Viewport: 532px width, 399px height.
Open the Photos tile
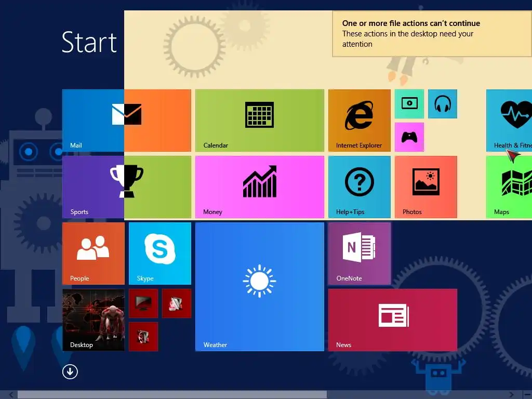pyautogui.click(x=426, y=187)
